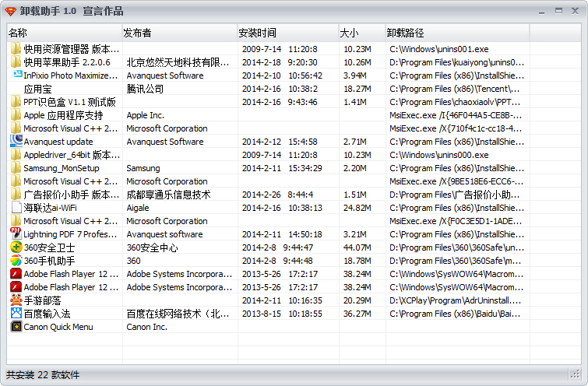Viewport: 588px width, 386px height.
Task: Select the 快用苹果助手 2.2.0.6 row name
Action: pos(67,62)
